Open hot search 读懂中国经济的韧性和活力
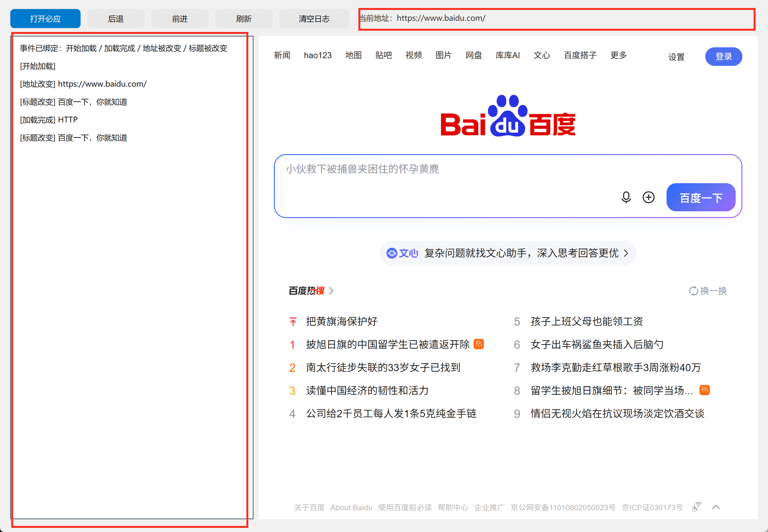Image resolution: width=768 pixels, height=532 pixels. pos(367,391)
